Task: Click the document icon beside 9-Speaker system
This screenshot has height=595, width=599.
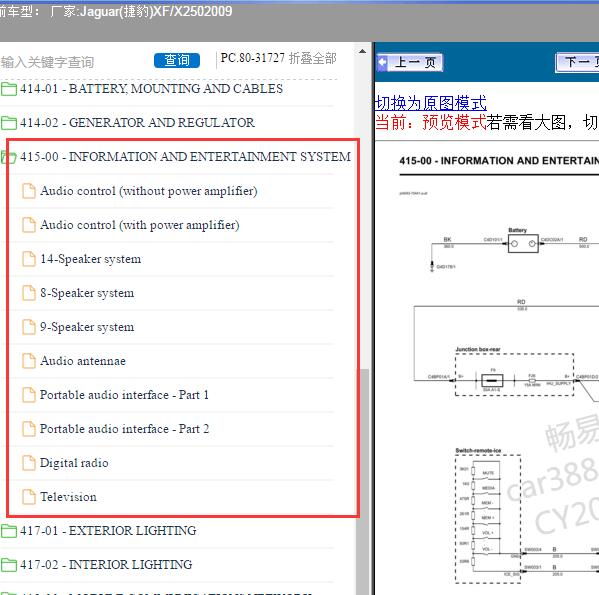Action: (29, 327)
